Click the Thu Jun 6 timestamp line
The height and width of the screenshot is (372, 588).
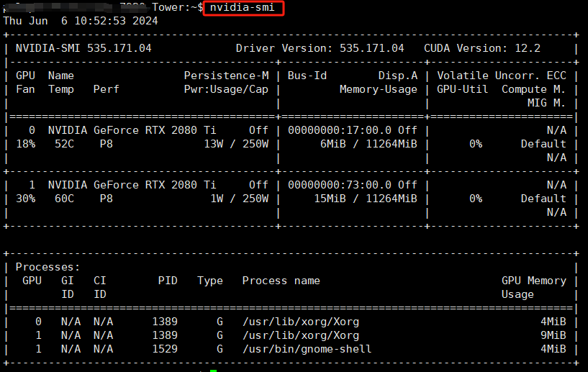[x=81, y=21]
